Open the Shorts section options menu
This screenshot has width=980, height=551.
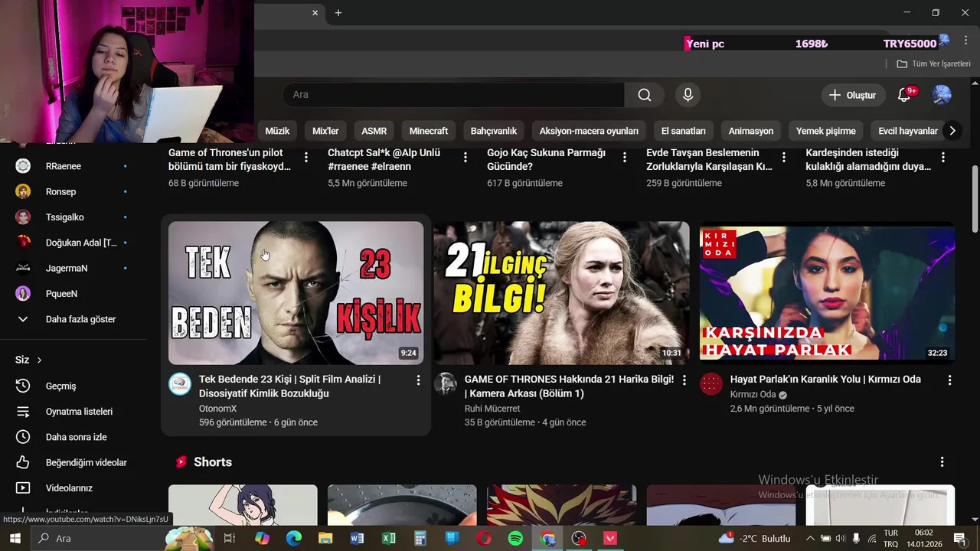[942, 462]
